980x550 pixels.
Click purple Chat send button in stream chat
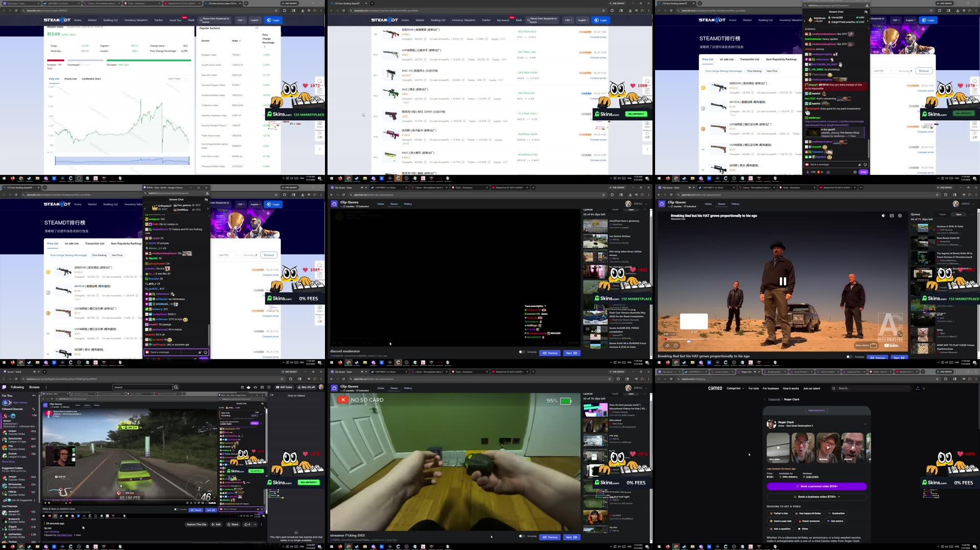click(x=863, y=172)
